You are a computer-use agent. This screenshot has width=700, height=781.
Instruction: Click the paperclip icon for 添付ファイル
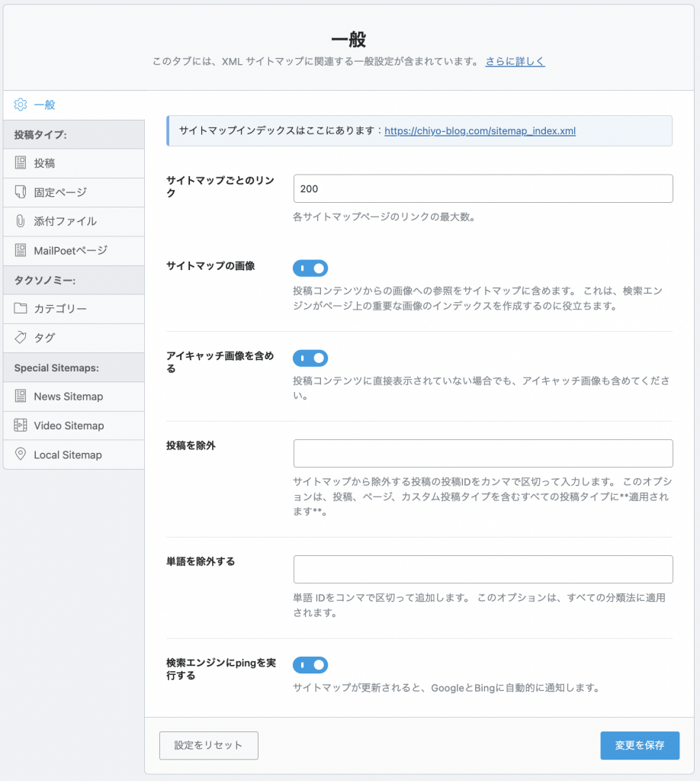point(21,221)
